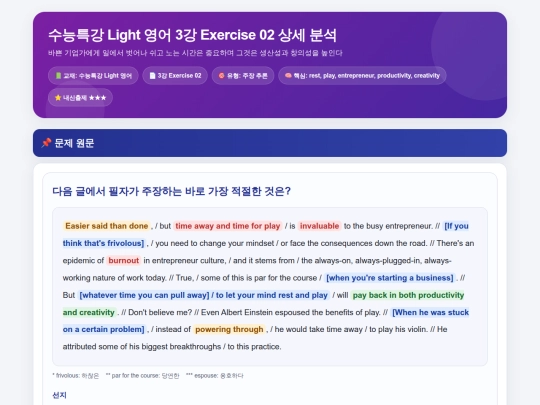This screenshot has width=540, height=405.
Task: Click footnote frivolous: 하찮은
Action: [x=76, y=375]
